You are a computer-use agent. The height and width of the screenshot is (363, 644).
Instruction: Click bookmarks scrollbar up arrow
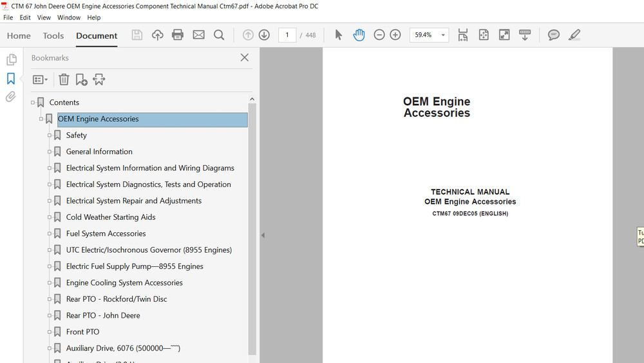pyautogui.click(x=252, y=99)
